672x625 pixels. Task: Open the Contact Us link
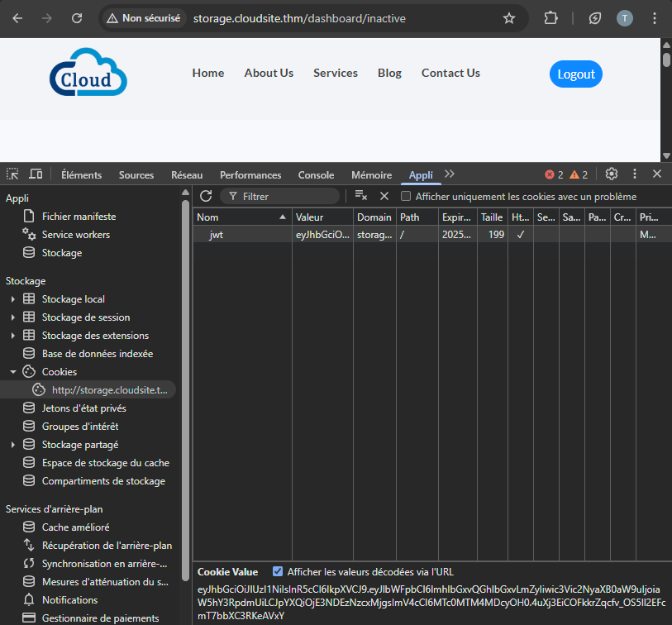[450, 73]
